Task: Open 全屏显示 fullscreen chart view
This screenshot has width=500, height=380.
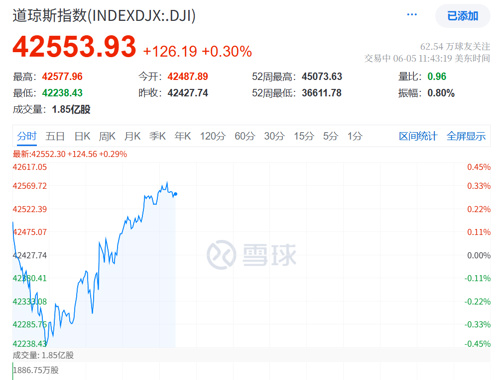Action: point(466,136)
